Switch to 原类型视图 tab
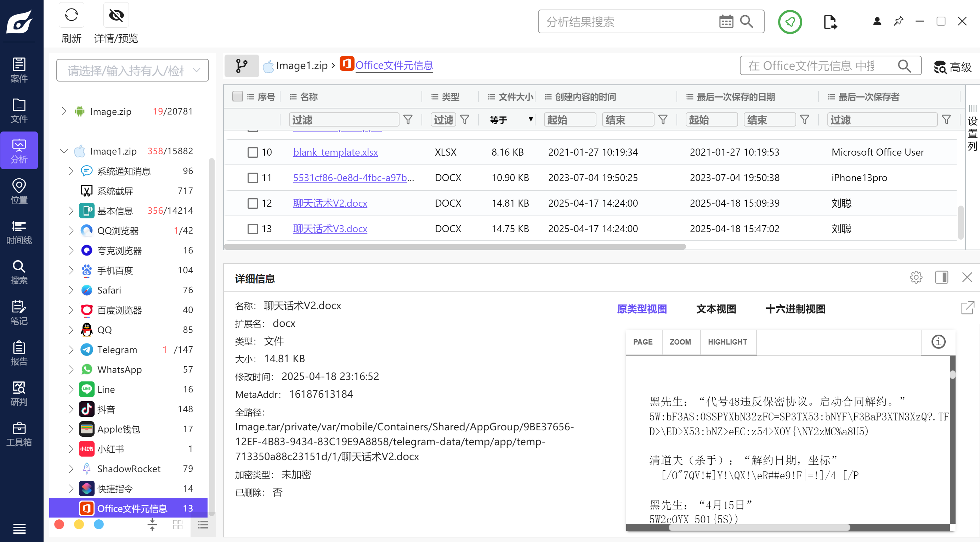 (x=642, y=308)
